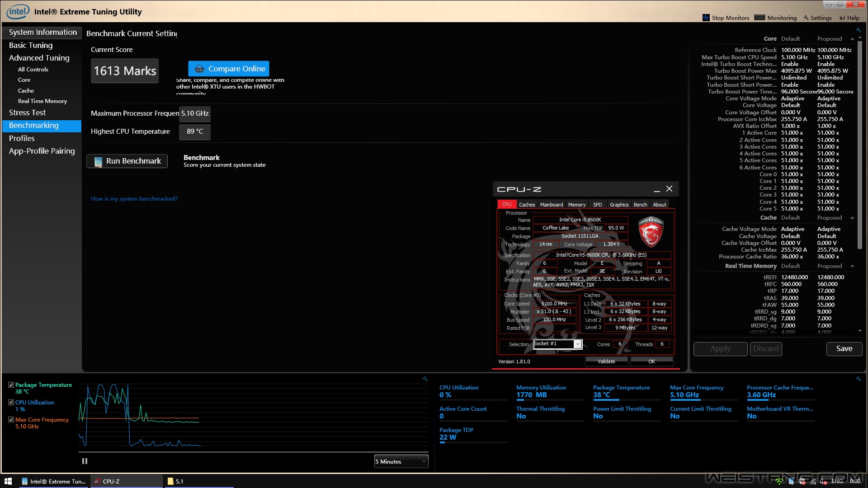868x488 pixels.
Task: Click the tuning panel vertical scrollbar
Action: [x=859, y=145]
